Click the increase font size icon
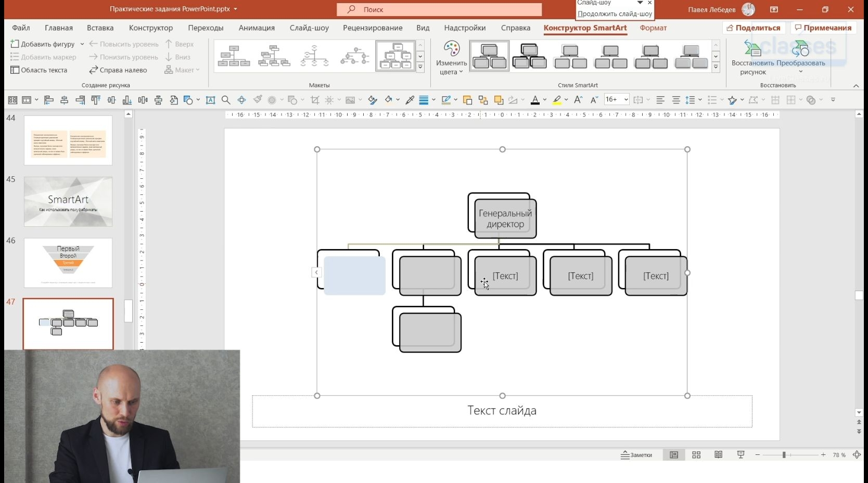This screenshot has width=868, height=483. [578, 100]
